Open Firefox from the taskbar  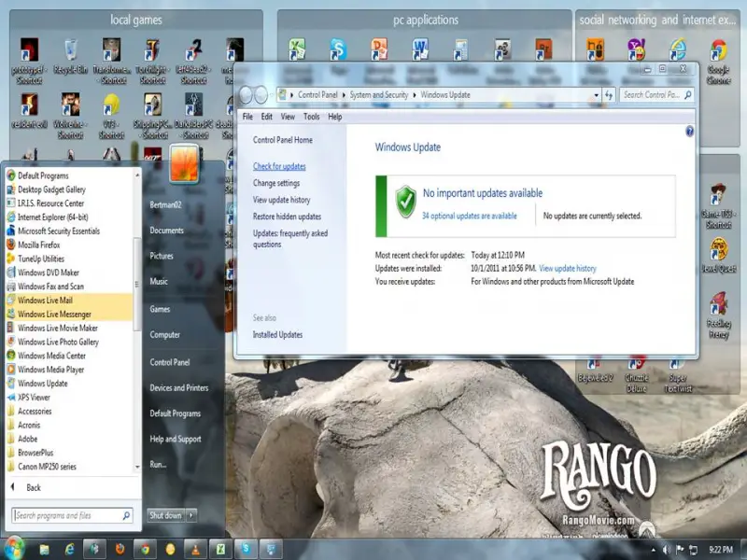tap(120, 549)
